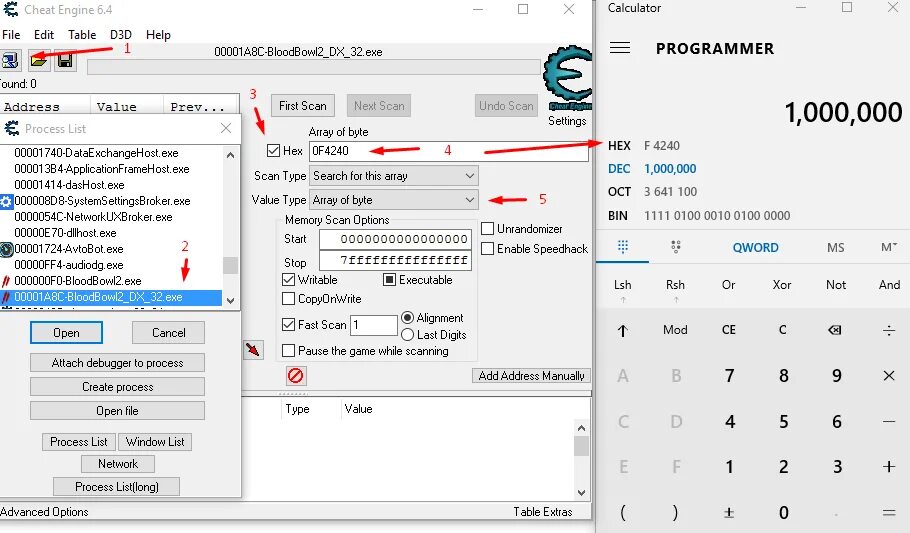Viewport: 910px width, 533px height.
Task: Click the Open file button
Action: [117, 410]
